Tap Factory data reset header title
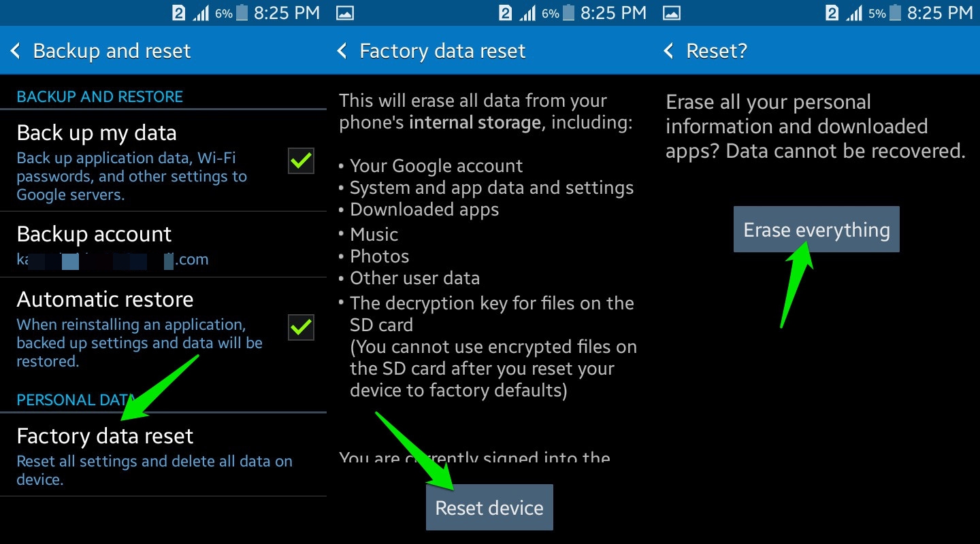This screenshot has width=980, height=544. coord(442,51)
